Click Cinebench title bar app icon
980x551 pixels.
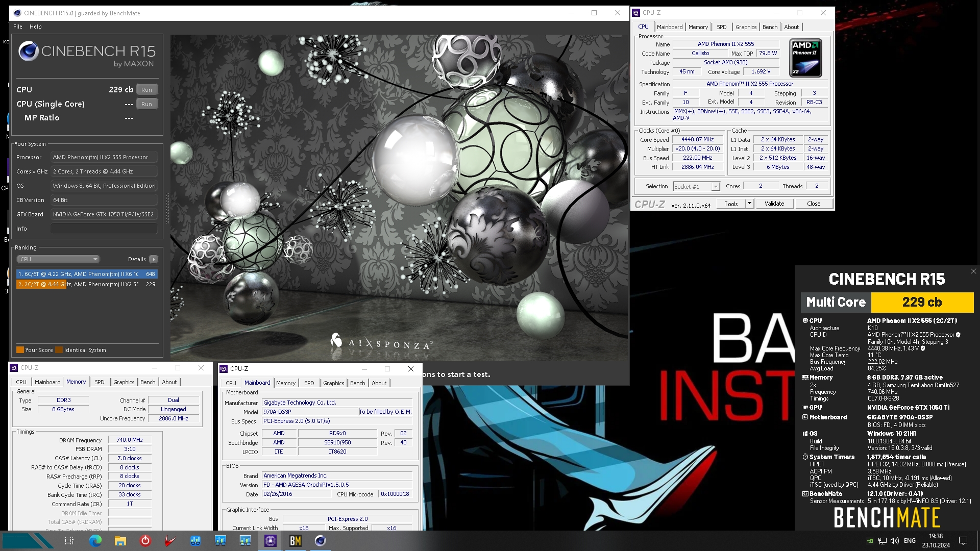point(18,13)
